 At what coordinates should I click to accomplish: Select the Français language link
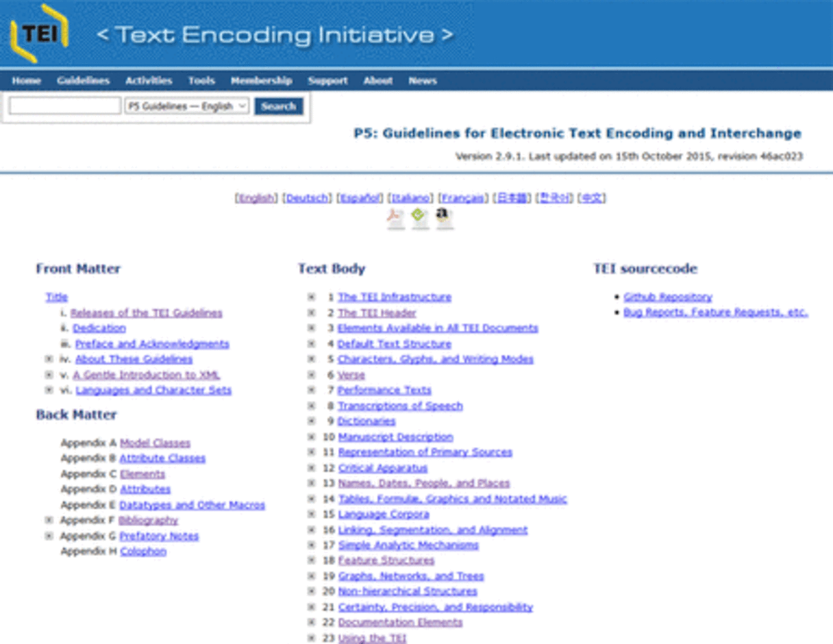click(x=463, y=198)
